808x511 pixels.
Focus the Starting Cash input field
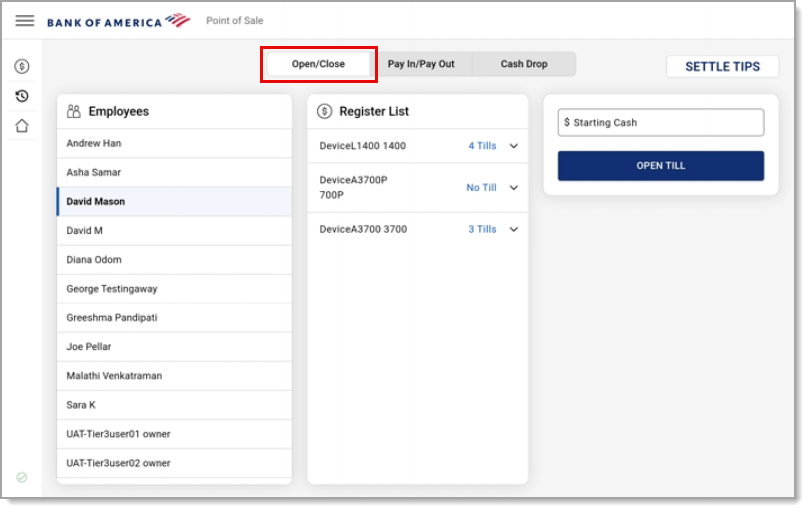661,123
